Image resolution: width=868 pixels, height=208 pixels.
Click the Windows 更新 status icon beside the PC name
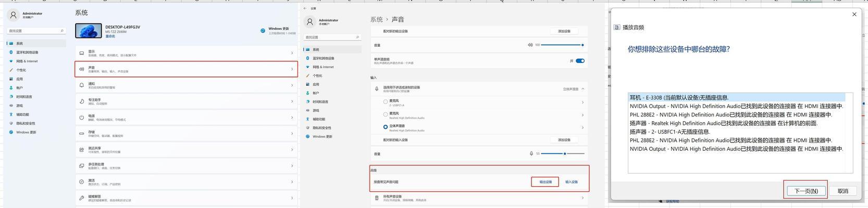pos(263,31)
